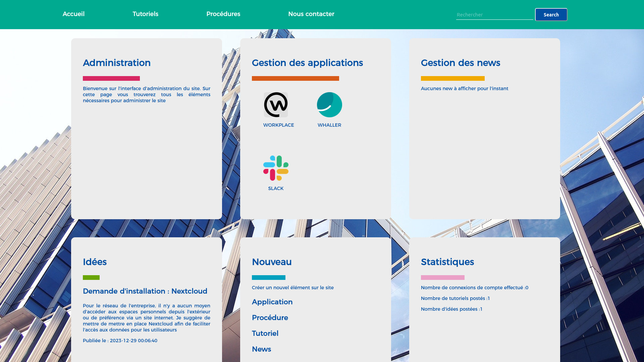Click the WHALLER label link
The height and width of the screenshot is (362, 644).
[x=329, y=125]
